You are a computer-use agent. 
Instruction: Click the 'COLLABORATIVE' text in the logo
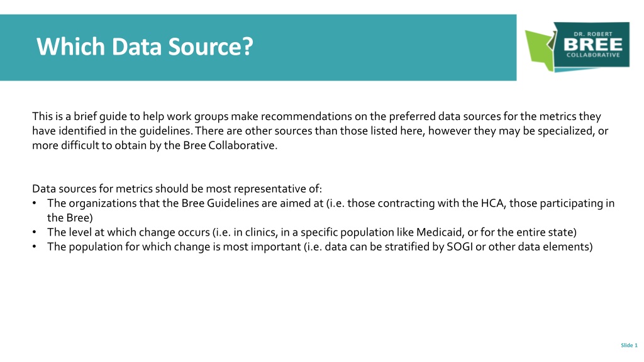(x=593, y=55)
